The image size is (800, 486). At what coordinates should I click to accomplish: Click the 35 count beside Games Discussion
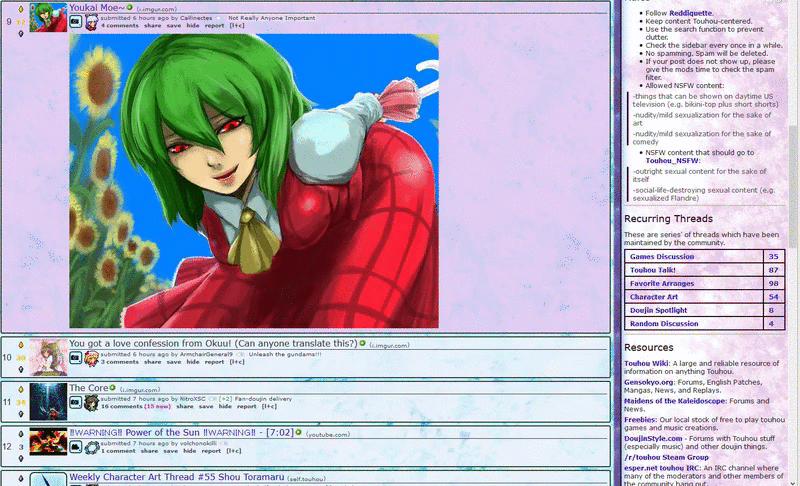[x=773, y=257]
